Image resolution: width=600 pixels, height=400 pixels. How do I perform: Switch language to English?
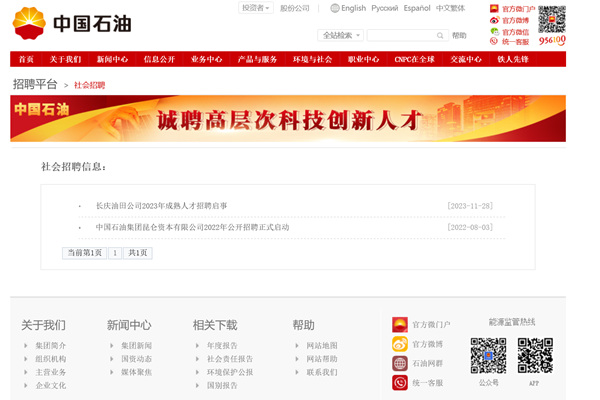pyautogui.click(x=354, y=8)
